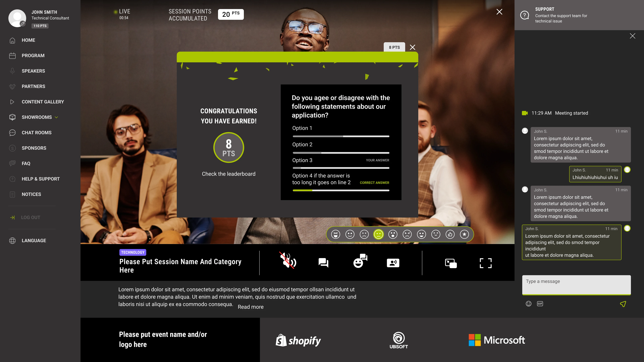
Task: Click the Microsoft sponsor logo
Action: [x=496, y=340]
